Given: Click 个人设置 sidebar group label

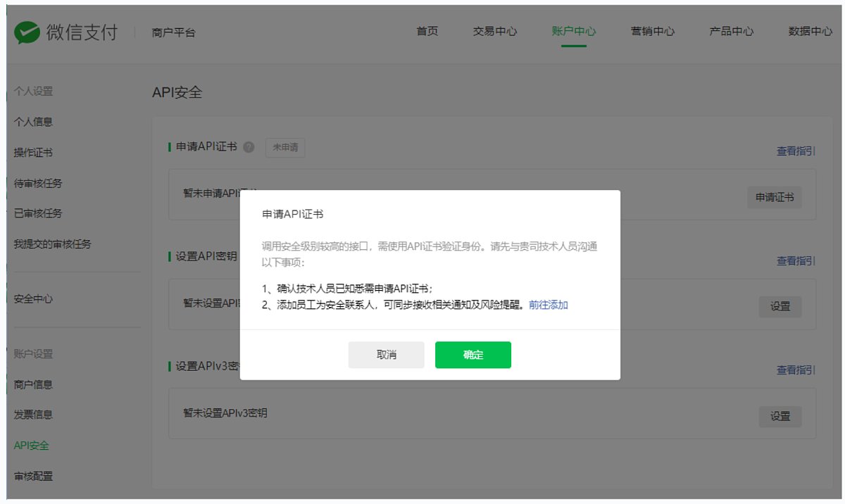Looking at the screenshot, I should [33, 92].
